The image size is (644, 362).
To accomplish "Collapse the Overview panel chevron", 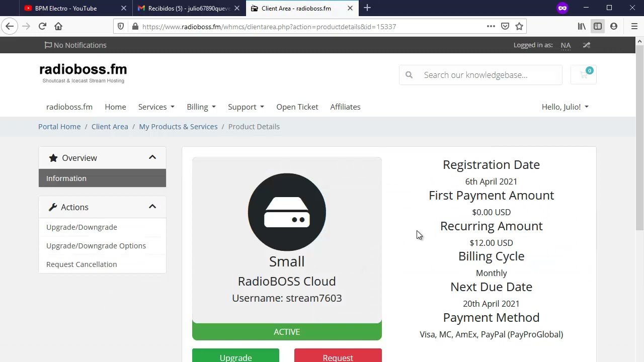I will click(x=152, y=157).
